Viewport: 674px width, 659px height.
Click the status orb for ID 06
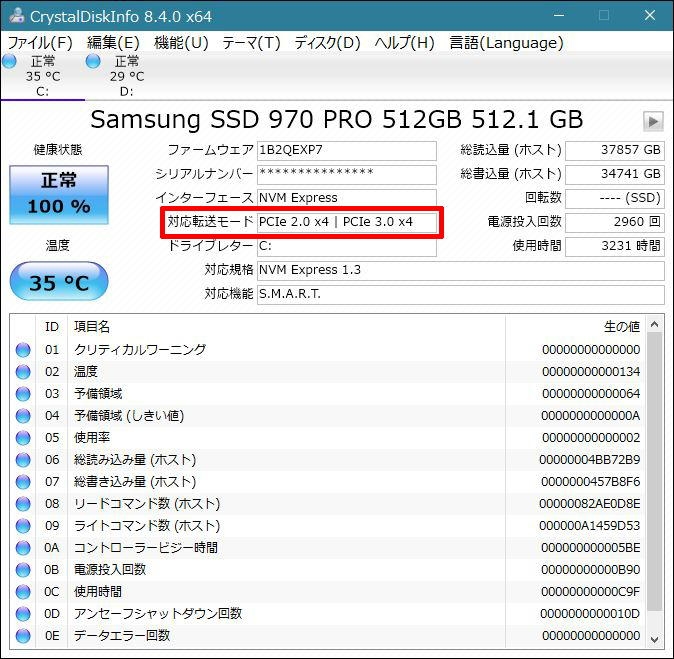(x=23, y=460)
